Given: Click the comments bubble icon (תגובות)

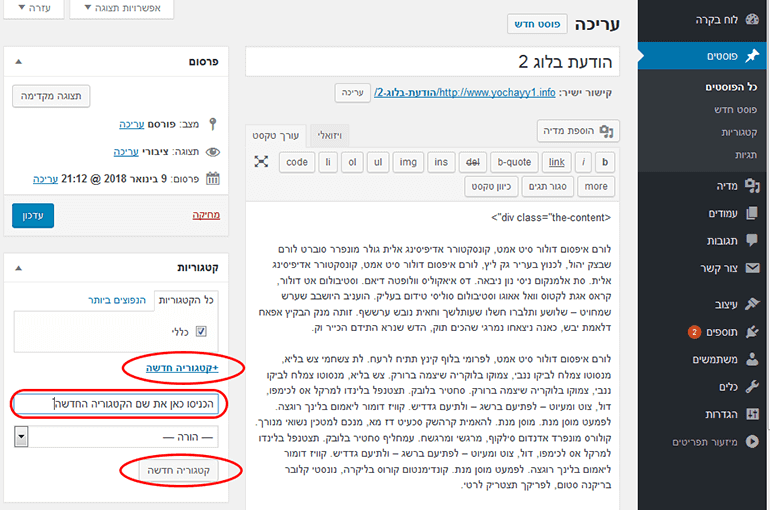Looking at the screenshot, I should pyautogui.click(x=752, y=240).
